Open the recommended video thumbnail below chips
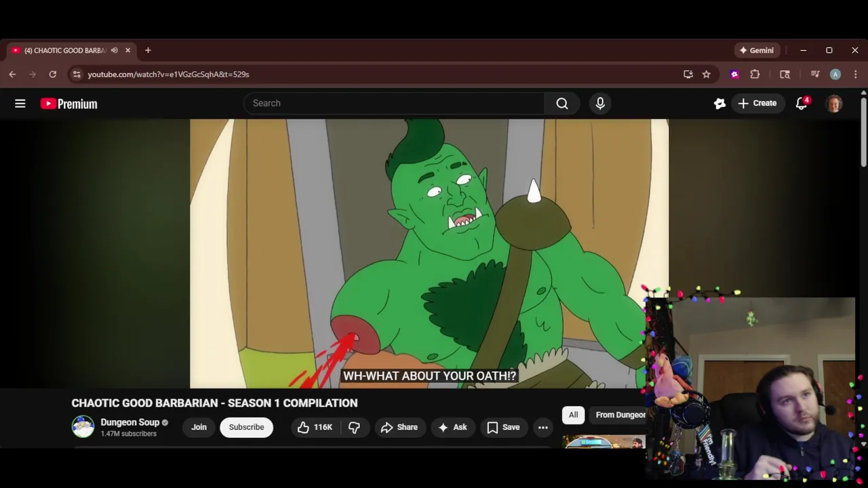868x488 pixels. point(604,442)
